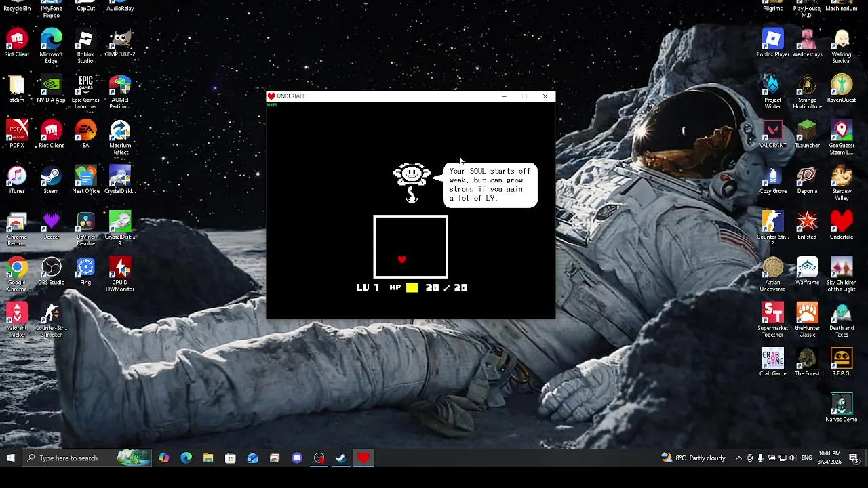This screenshot has width=868, height=488.
Task: Open Death and Taxes desktop icon
Action: pyautogui.click(x=842, y=320)
